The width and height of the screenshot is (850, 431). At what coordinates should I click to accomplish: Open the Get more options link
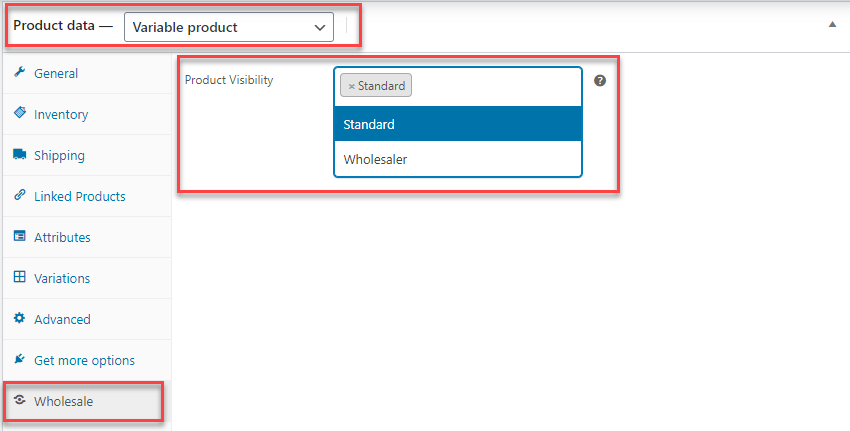(84, 360)
